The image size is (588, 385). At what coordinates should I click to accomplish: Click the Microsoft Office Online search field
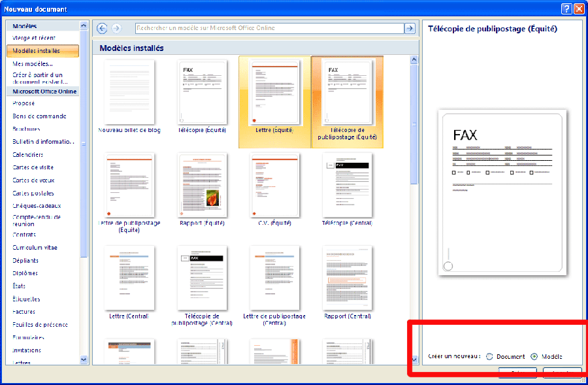pyautogui.click(x=269, y=28)
